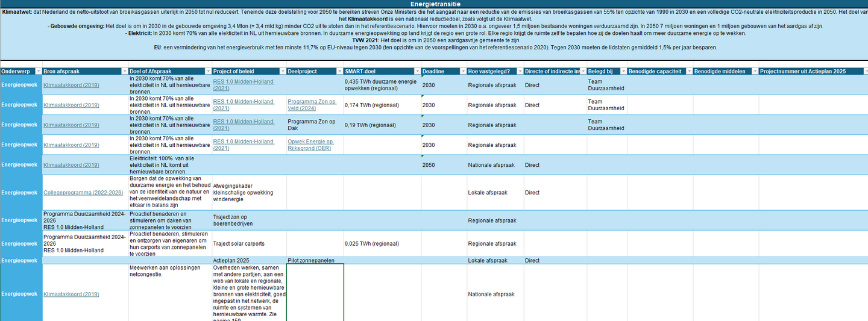
Task: Expand the Benodigde capaciteit filter dropdown
Action: coord(688,71)
